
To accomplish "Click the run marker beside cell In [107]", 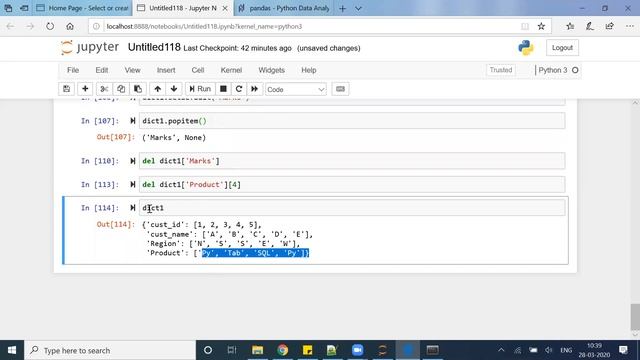I will coord(133,121).
